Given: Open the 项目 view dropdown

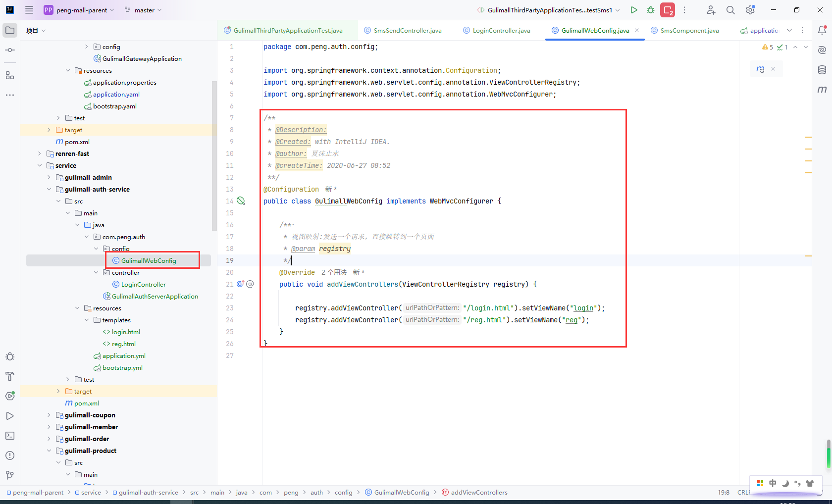Looking at the screenshot, I should pyautogui.click(x=36, y=30).
